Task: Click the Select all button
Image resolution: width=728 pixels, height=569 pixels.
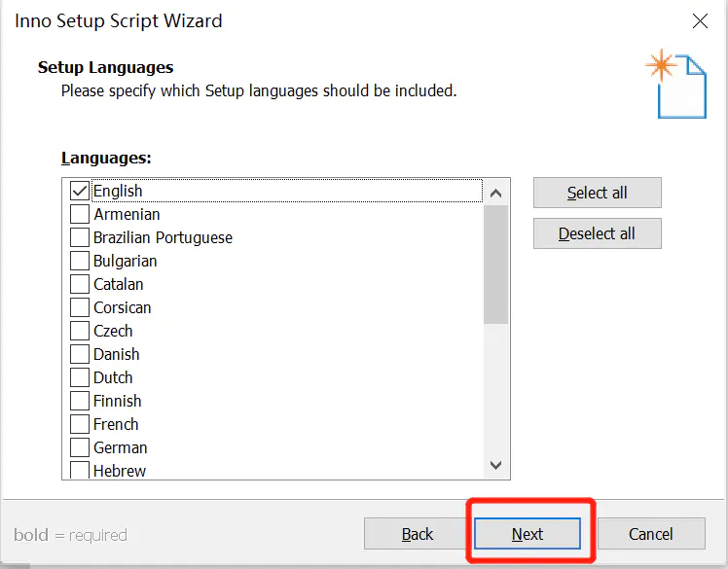Action: pyautogui.click(x=597, y=193)
